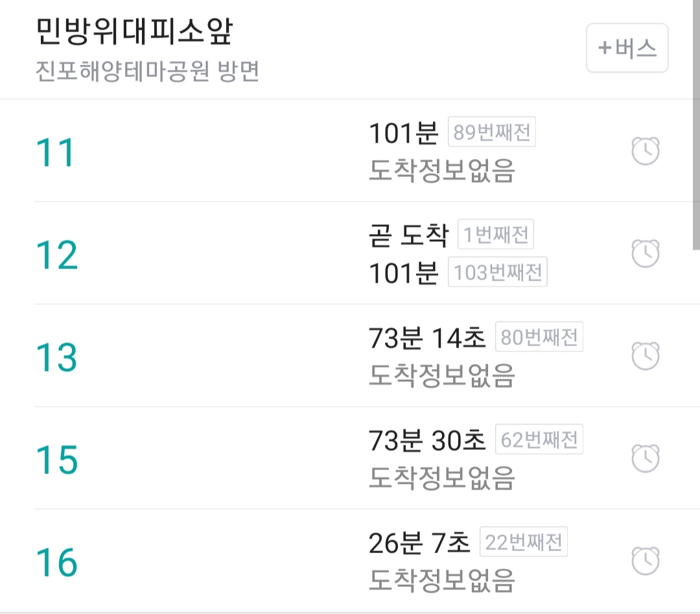The image size is (700, 614).
Task: Set an arrival alarm for bus 12
Action: pos(646,254)
